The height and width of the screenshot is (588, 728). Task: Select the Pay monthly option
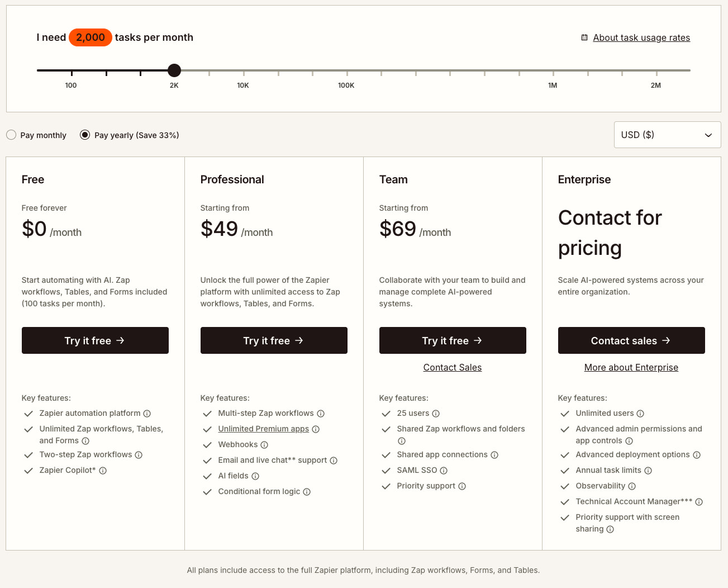coord(11,135)
